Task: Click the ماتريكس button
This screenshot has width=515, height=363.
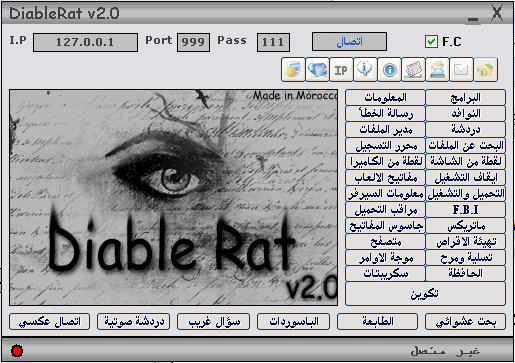Action: point(466,226)
